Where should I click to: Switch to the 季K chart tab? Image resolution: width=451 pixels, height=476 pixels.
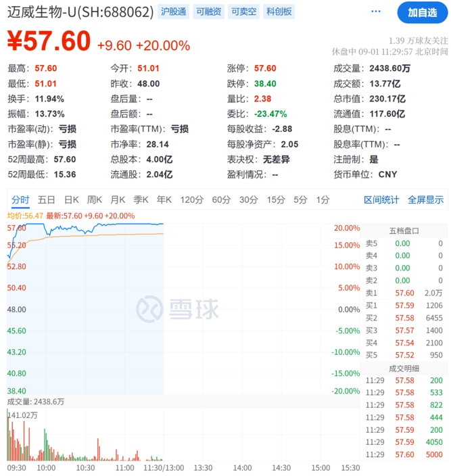141,199
